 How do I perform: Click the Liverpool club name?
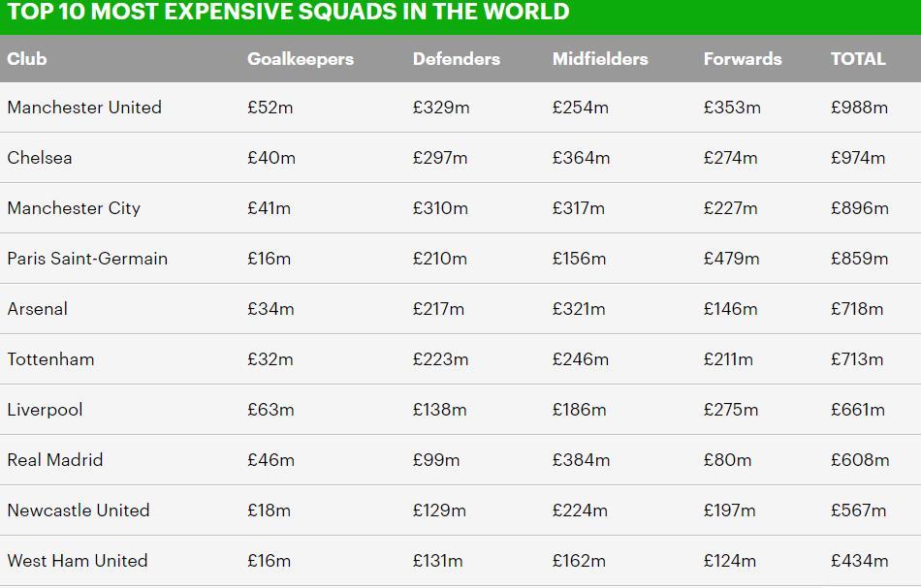coord(45,410)
